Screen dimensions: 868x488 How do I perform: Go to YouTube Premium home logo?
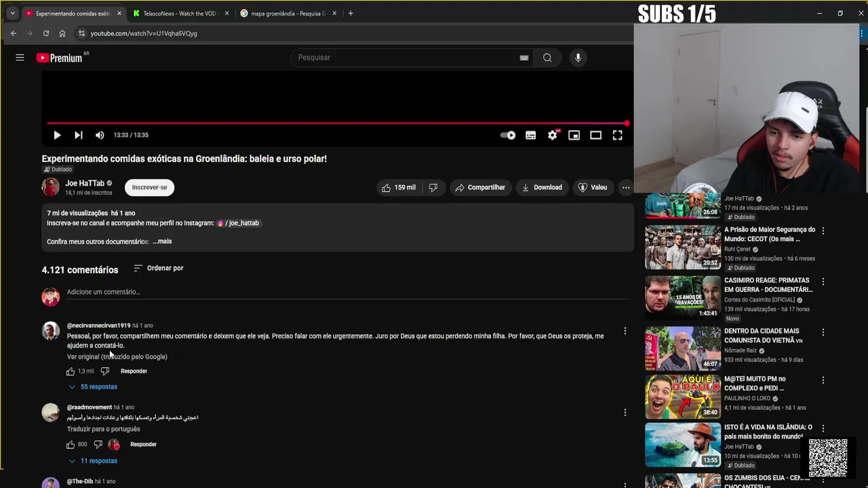[59, 58]
